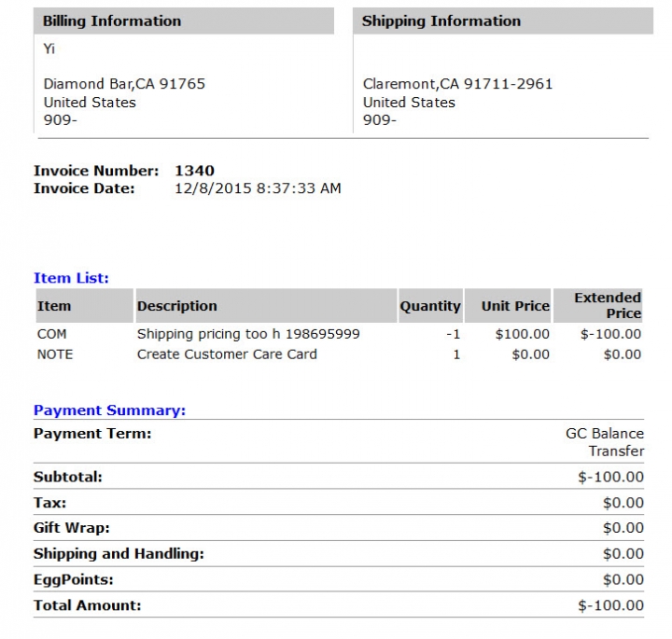
Task: Click the Subtotal amount $-100.00
Action: tap(610, 477)
